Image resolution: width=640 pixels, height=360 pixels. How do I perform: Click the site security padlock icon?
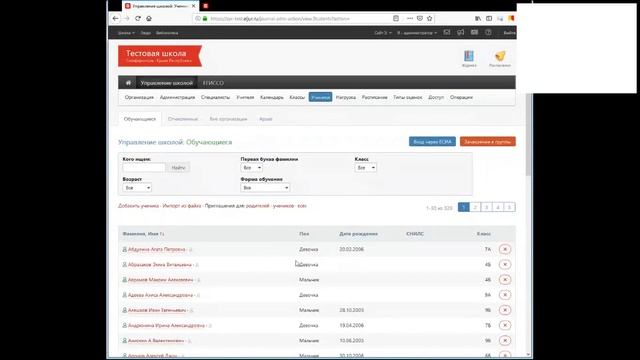click(x=205, y=18)
